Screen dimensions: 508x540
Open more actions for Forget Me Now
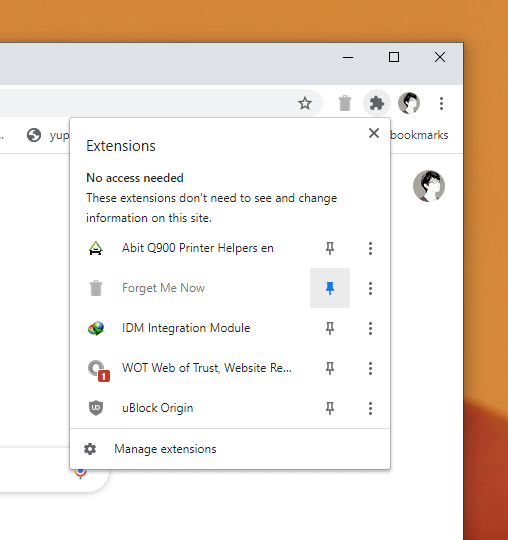[370, 288]
